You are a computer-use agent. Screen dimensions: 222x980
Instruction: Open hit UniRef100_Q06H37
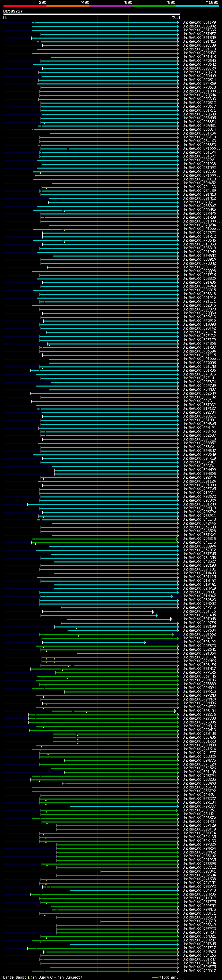199,53
